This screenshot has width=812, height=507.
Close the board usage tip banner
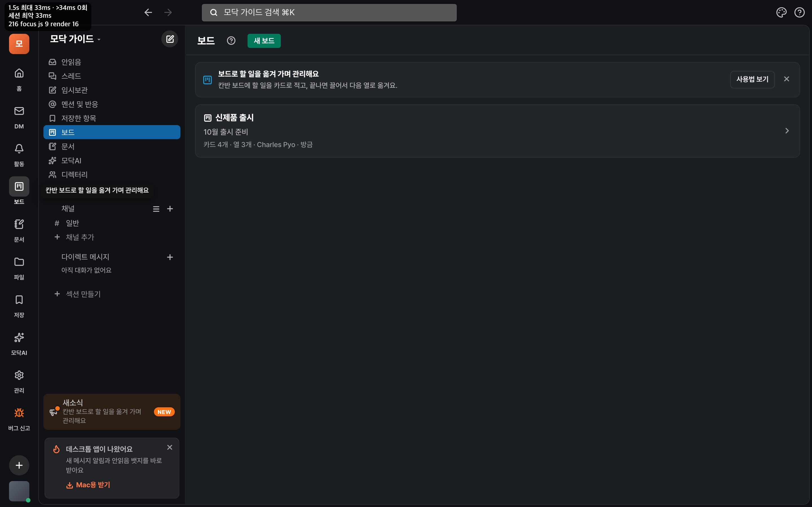point(787,79)
